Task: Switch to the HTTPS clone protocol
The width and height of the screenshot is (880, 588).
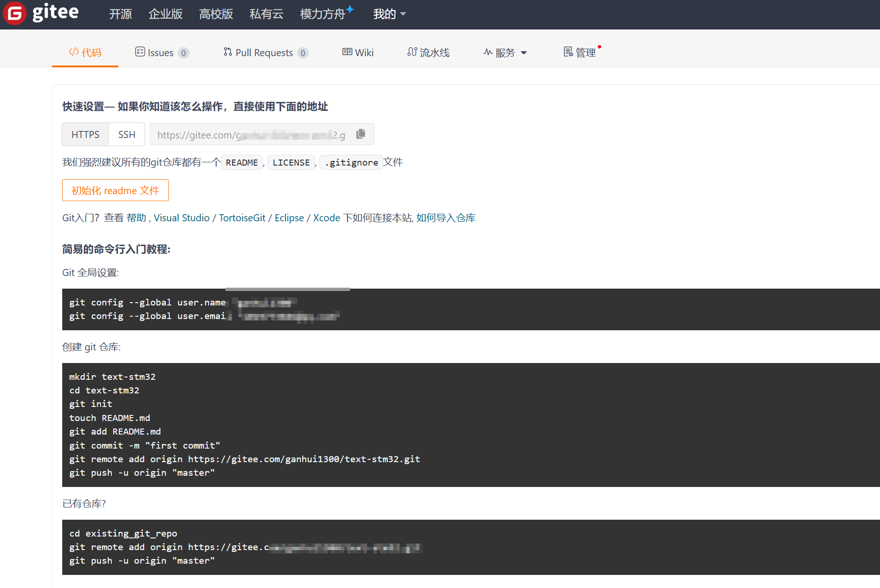Action: pyautogui.click(x=85, y=134)
